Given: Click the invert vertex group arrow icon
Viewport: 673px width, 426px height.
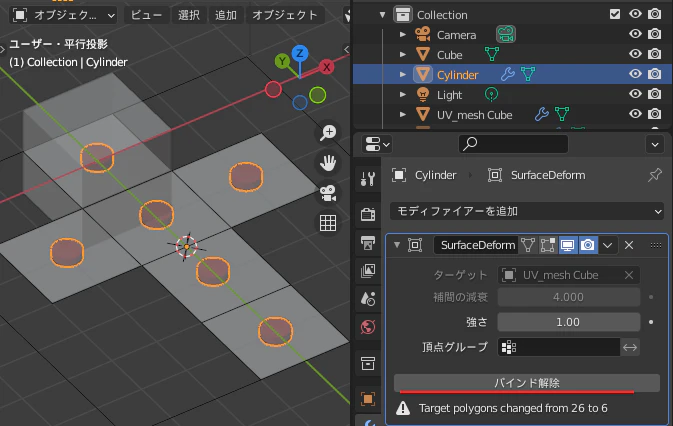Looking at the screenshot, I should [x=630, y=347].
